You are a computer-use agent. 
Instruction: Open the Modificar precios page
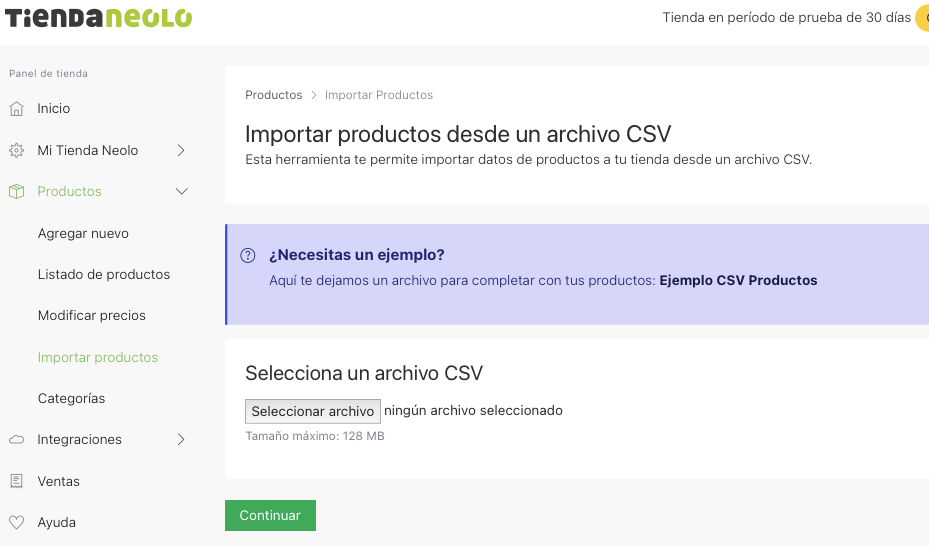(x=92, y=316)
